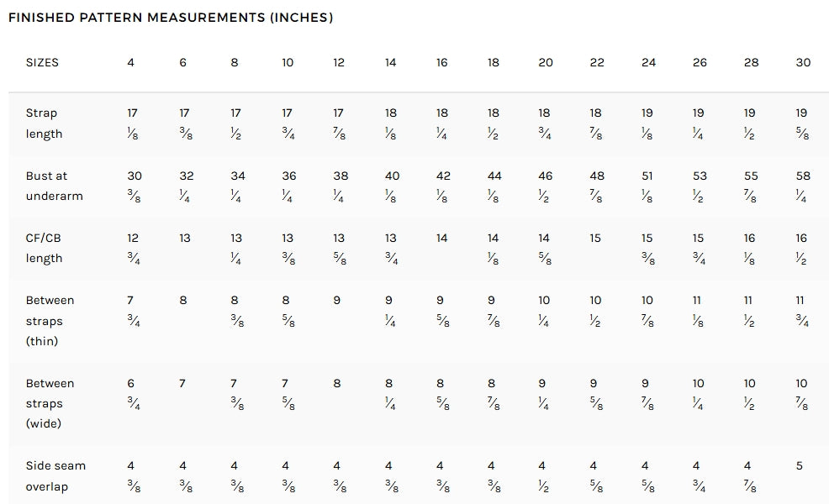
Task: Click the size 30 column header
Action: (803, 63)
